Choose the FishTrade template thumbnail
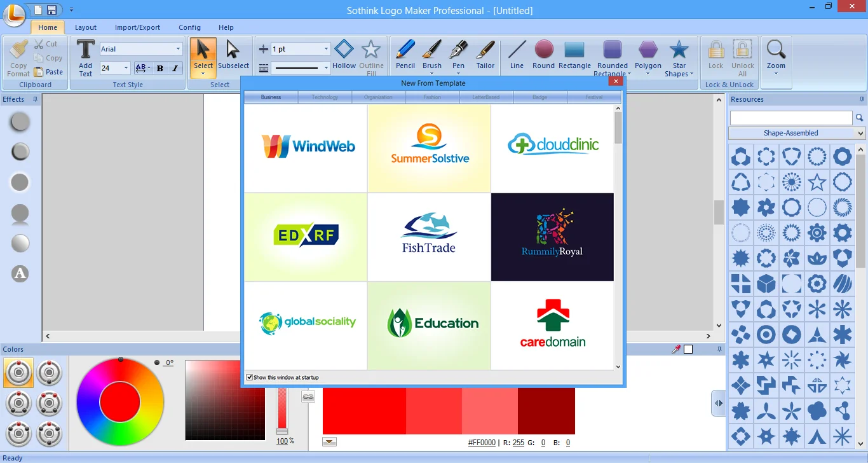 [x=429, y=237]
